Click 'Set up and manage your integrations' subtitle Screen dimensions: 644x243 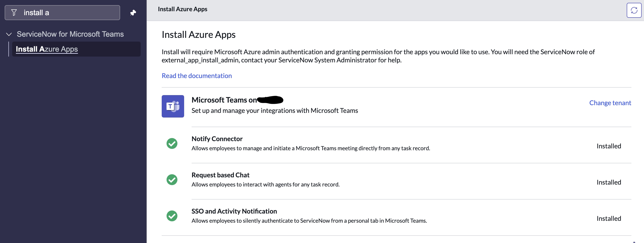coord(275,111)
